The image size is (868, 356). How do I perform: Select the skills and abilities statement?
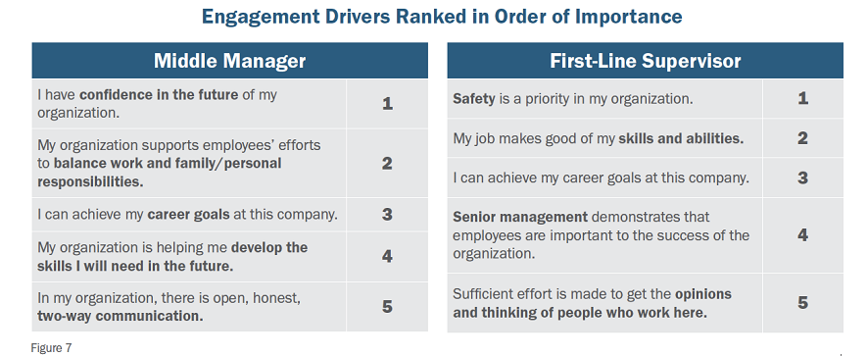tap(599, 138)
